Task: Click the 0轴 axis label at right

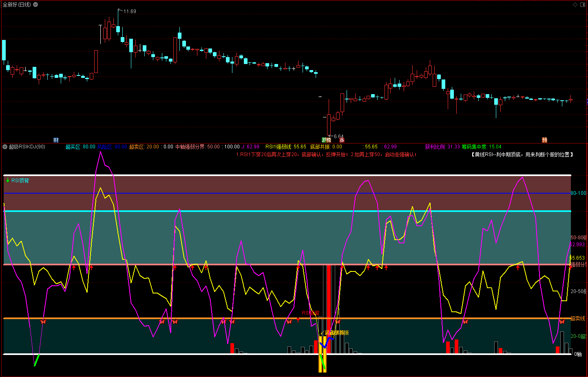Action: 578,354
